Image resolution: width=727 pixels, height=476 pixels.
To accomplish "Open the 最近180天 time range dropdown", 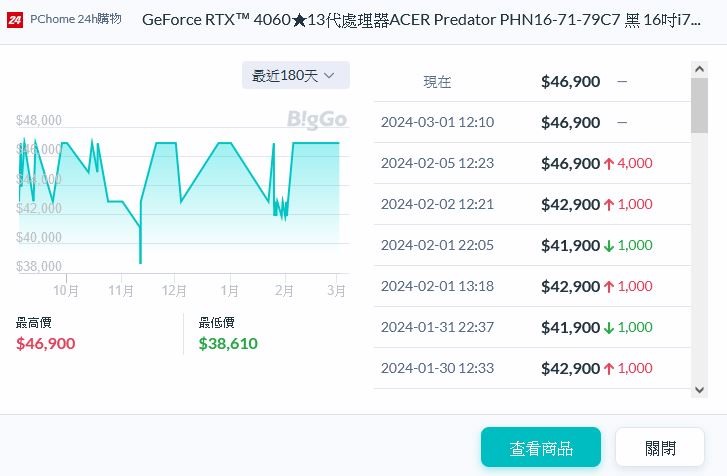I will pos(296,76).
